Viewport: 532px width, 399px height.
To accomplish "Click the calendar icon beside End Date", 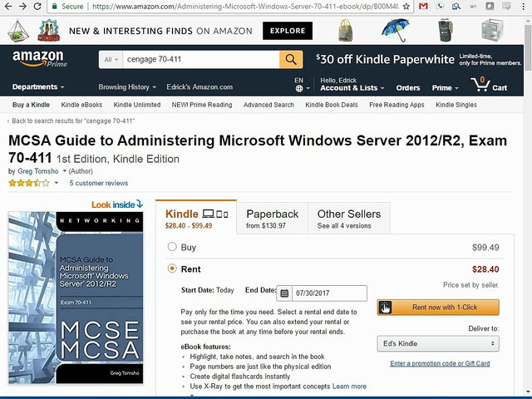I will 284,293.
